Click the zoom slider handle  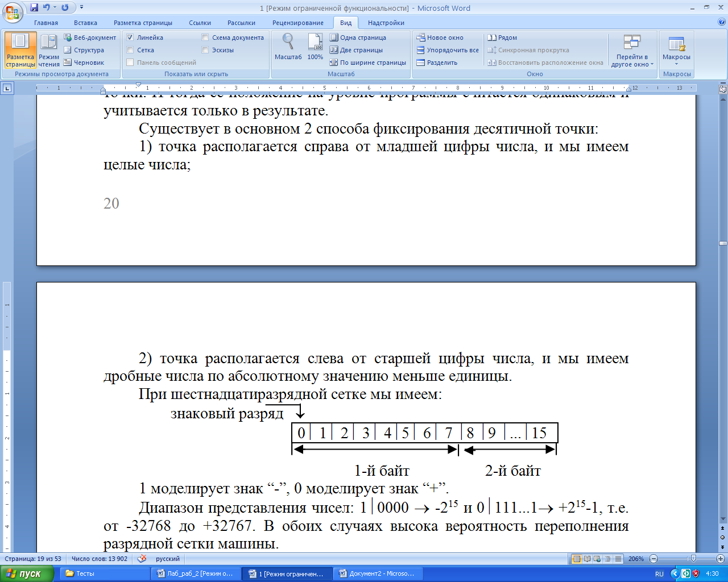pyautogui.click(x=693, y=559)
